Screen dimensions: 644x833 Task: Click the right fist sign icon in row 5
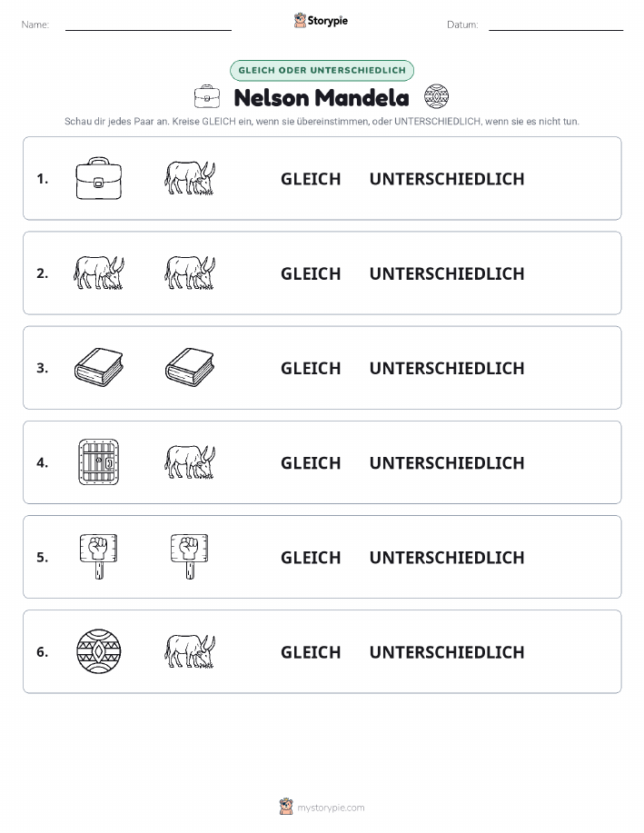pos(190,557)
